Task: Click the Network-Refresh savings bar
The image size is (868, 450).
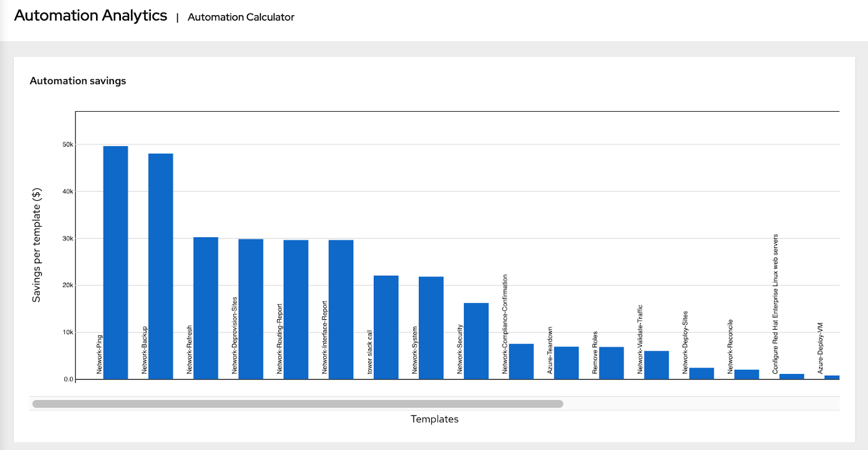Action: coord(206,308)
